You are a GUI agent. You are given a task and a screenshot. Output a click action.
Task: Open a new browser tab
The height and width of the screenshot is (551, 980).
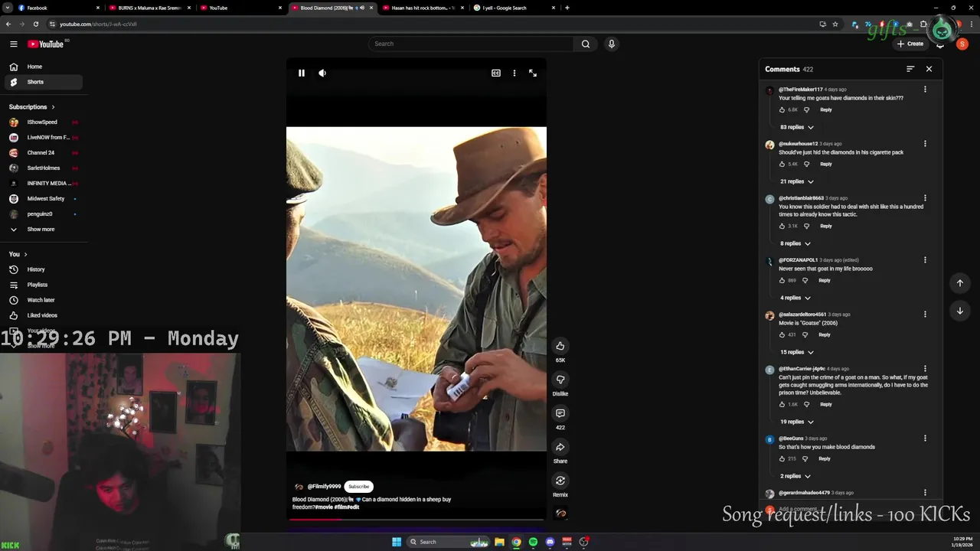pos(567,8)
